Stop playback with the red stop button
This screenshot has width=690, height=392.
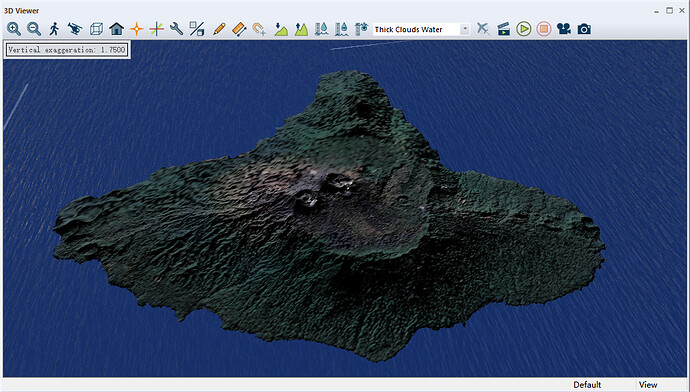tap(544, 29)
